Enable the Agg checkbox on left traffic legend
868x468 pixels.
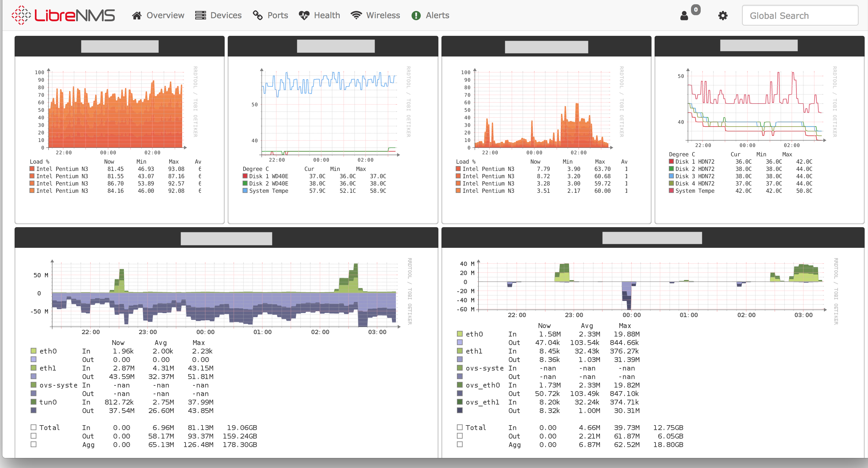(33, 444)
